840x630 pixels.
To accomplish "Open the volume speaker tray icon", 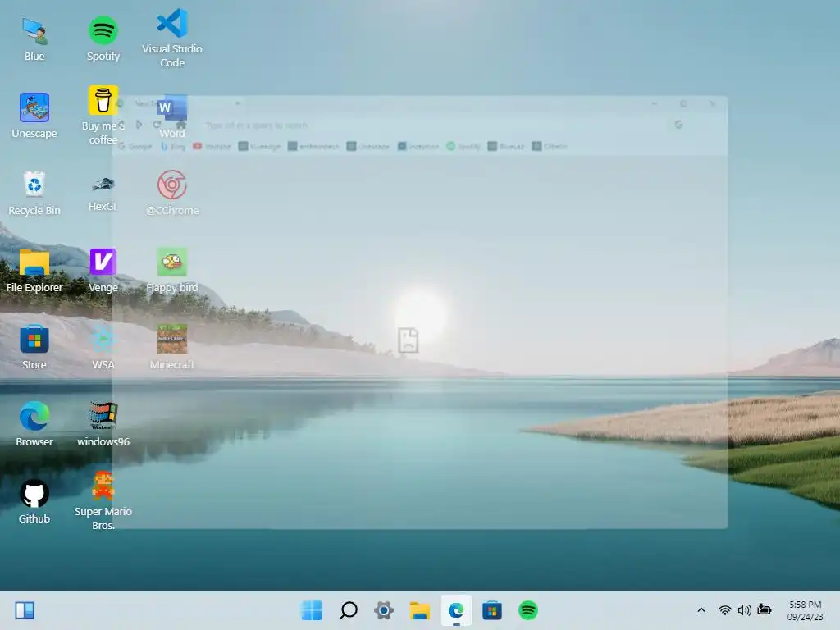I will pos(744,610).
